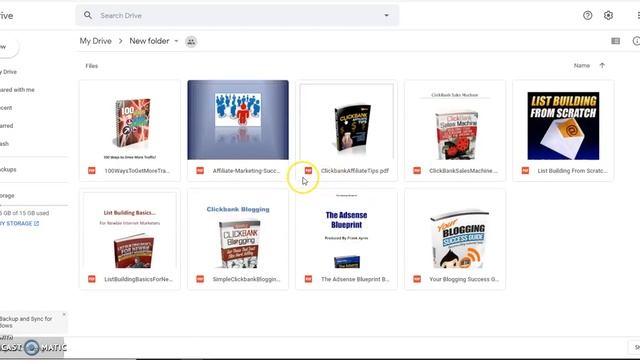
Task: Switch to list layout view
Action: pyautogui.click(x=616, y=41)
